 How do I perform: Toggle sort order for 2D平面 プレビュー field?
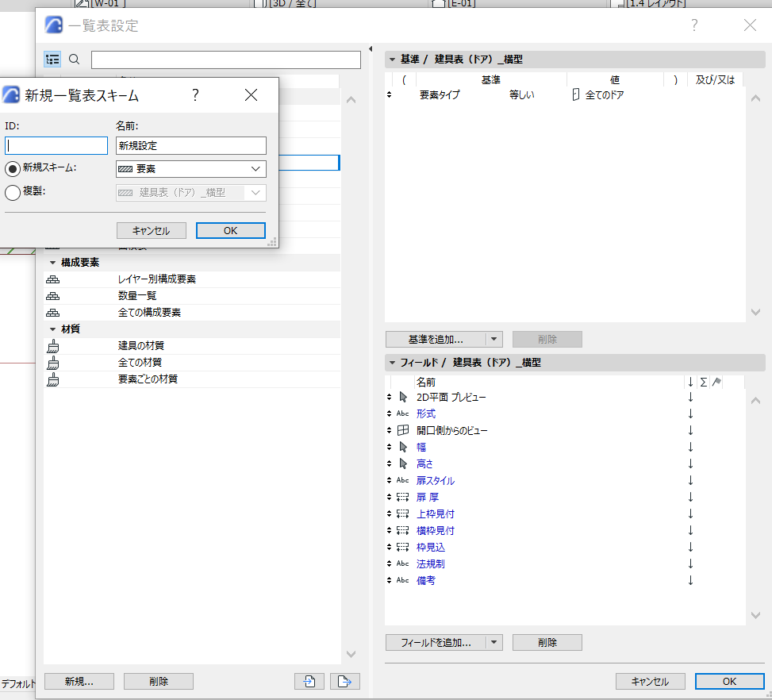coord(690,397)
